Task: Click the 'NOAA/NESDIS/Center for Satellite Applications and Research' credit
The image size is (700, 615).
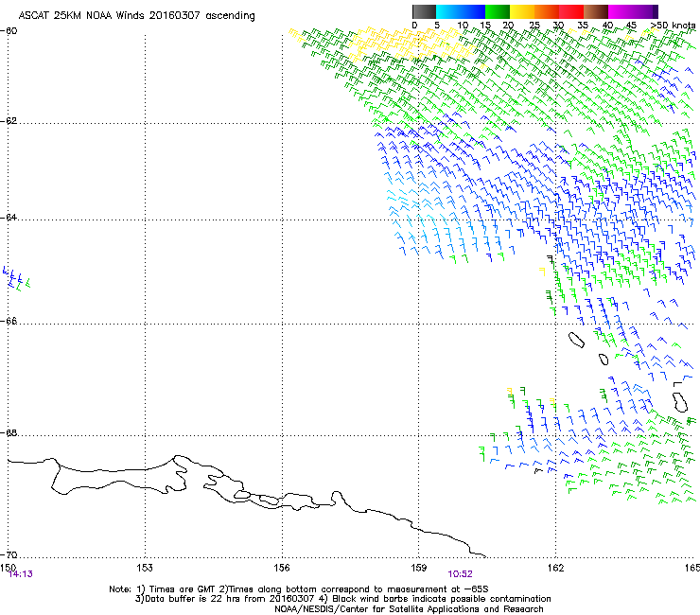Action: pos(409,609)
